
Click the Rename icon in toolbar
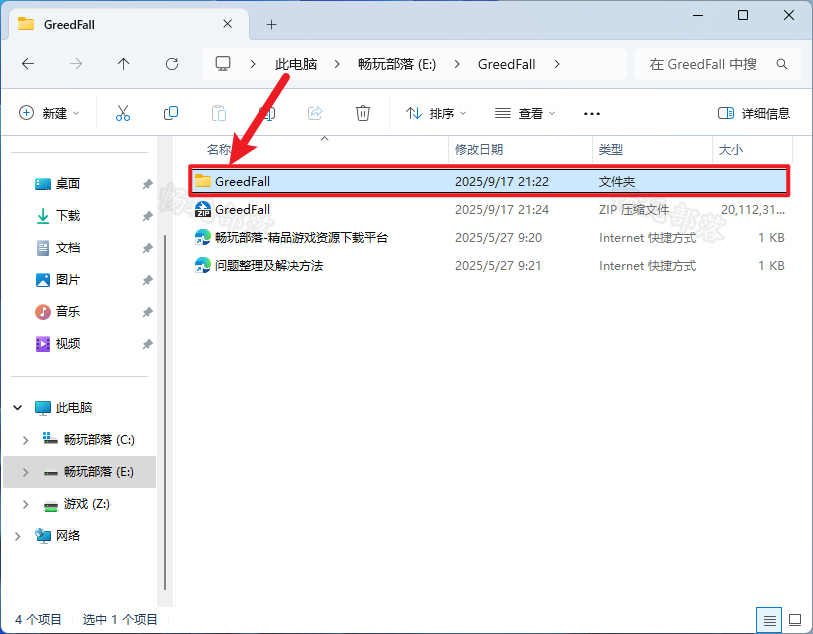click(267, 113)
